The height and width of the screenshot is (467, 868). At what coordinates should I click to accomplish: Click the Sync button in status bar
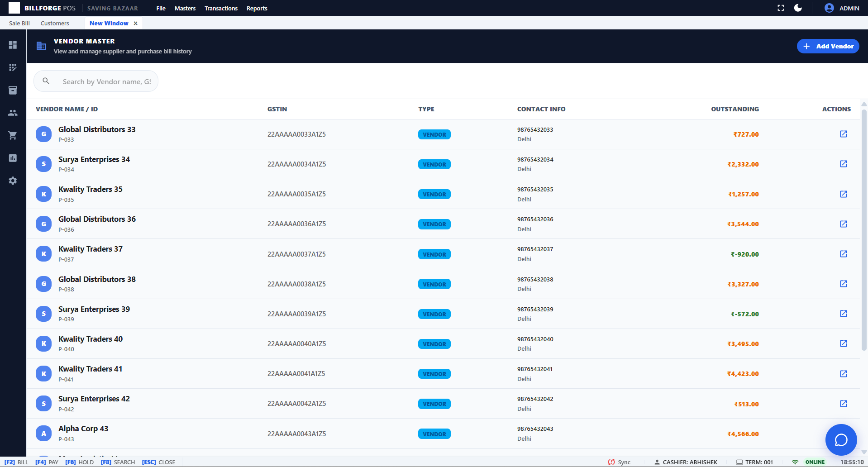click(x=619, y=462)
